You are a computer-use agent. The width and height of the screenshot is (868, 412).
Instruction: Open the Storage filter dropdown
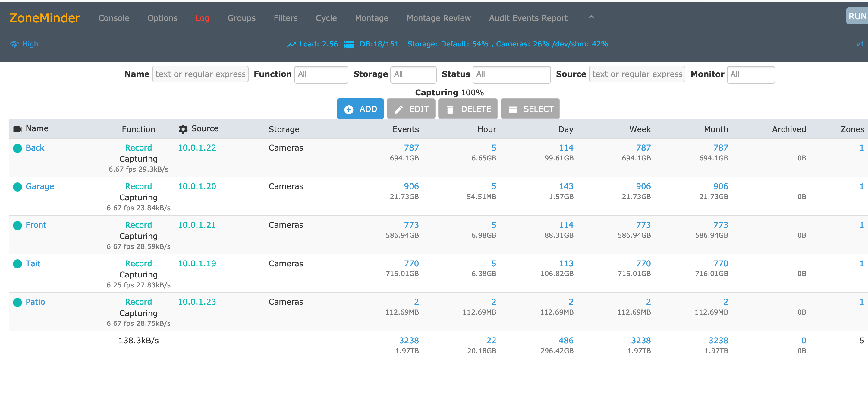pos(413,74)
